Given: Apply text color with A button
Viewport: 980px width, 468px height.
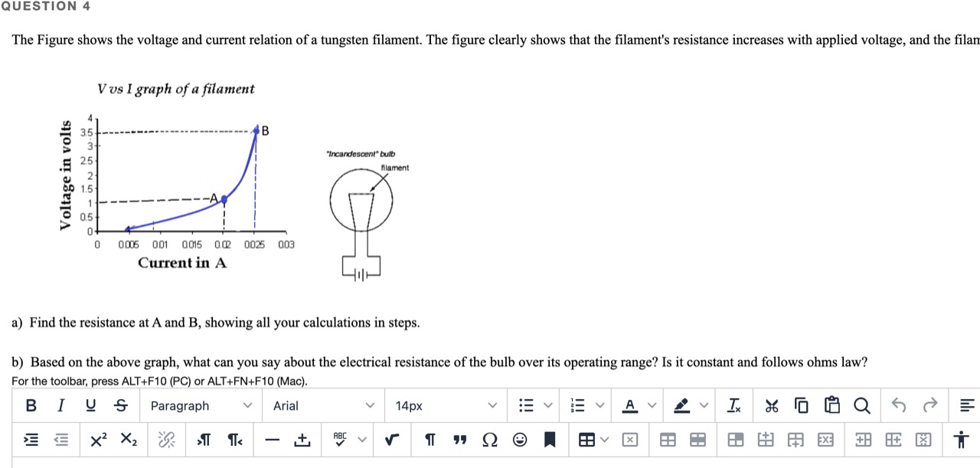Looking at the screenshot, I should click(x=630, y=405).
